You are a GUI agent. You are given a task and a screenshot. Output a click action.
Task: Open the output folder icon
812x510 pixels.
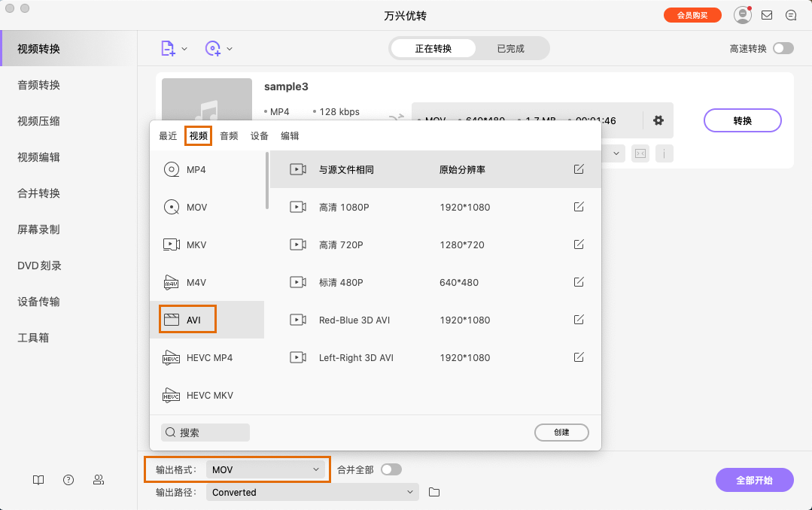click(434, 492)
